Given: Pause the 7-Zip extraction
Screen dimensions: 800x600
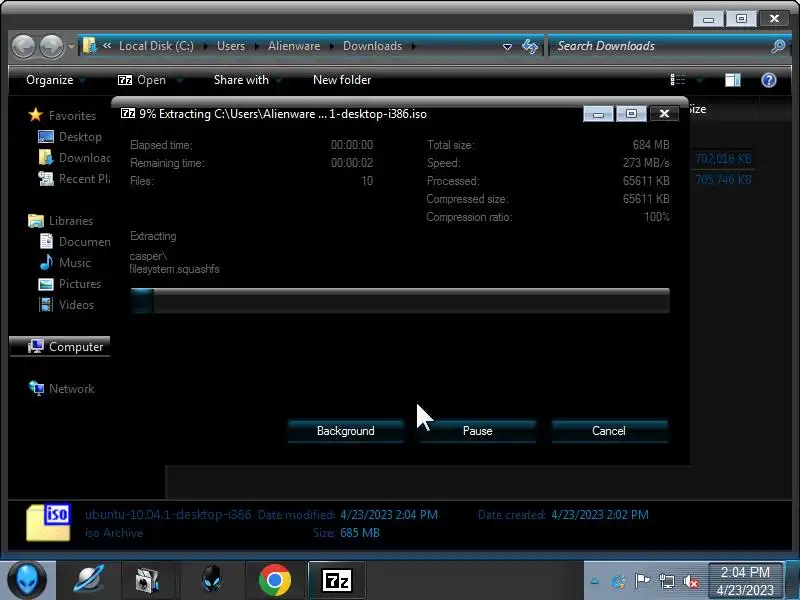Looking at the screenshot, I should (x=478, y=431).
